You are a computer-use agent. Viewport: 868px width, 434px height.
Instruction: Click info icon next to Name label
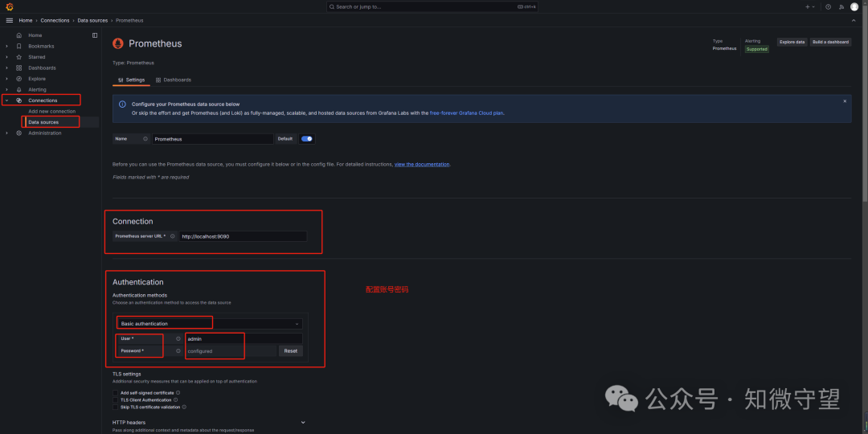pos(145,139)
